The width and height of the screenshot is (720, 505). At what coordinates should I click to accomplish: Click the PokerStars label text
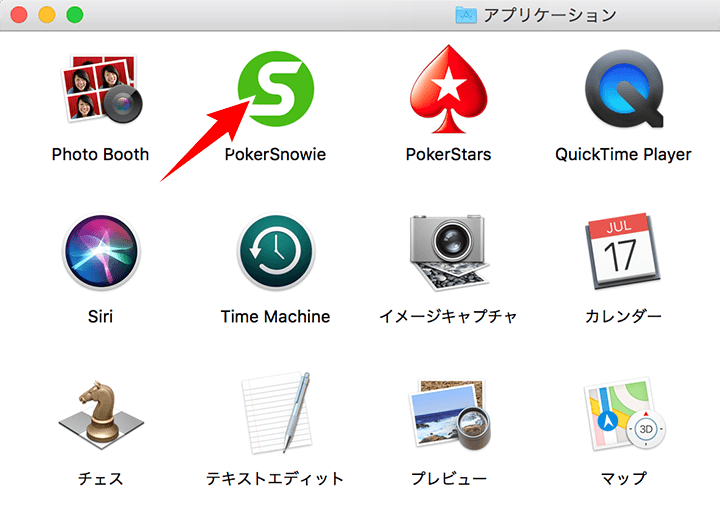pyautogui.click(x=448, y=154)
